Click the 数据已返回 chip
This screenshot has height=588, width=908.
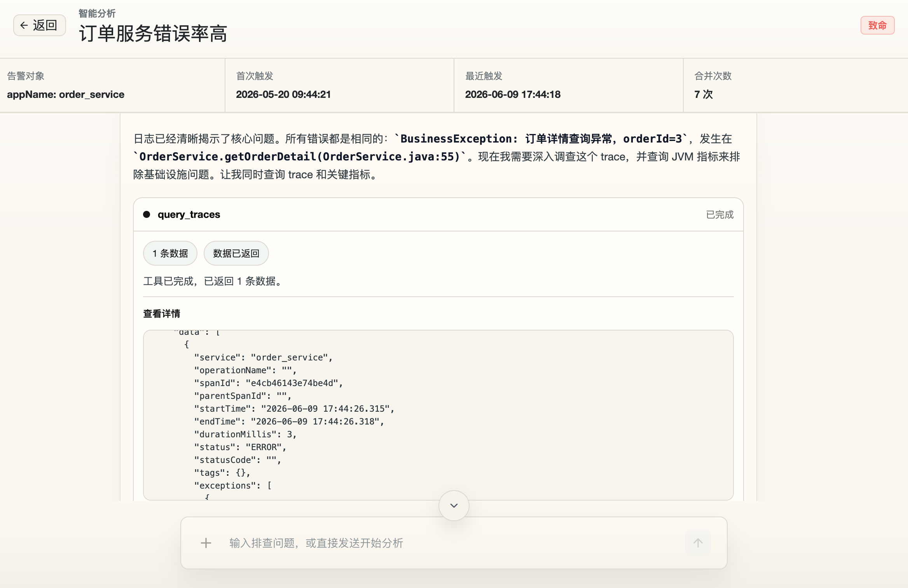[x=236, y=253]
